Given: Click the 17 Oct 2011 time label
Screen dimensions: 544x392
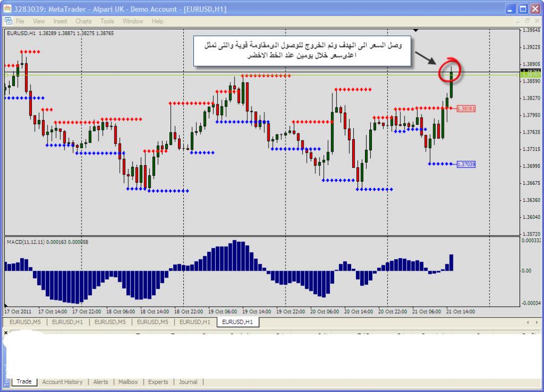Looking at the screenshot, I should [x=18, y=312].
